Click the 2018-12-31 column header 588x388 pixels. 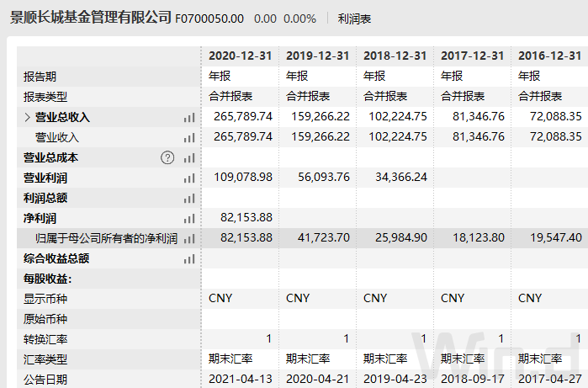pyautogui.click(x=395, y=56)
